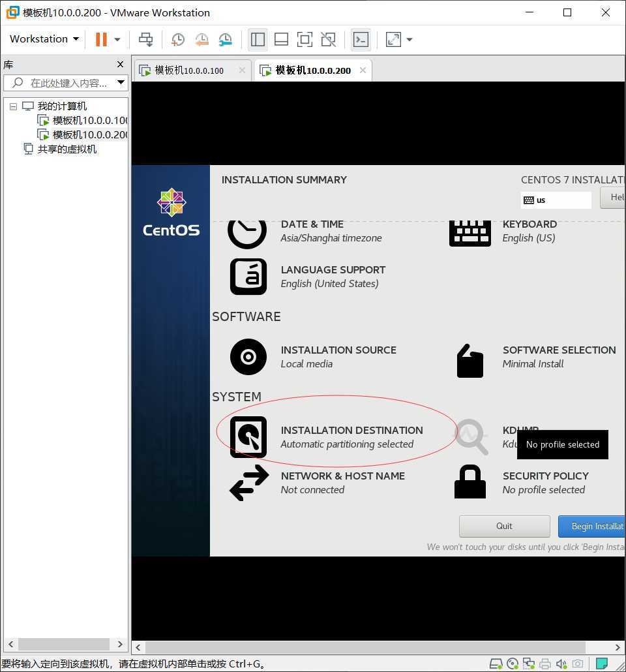Open the Workstation menu
Screen dimensions: 626x672
click(x=44, y=39)
